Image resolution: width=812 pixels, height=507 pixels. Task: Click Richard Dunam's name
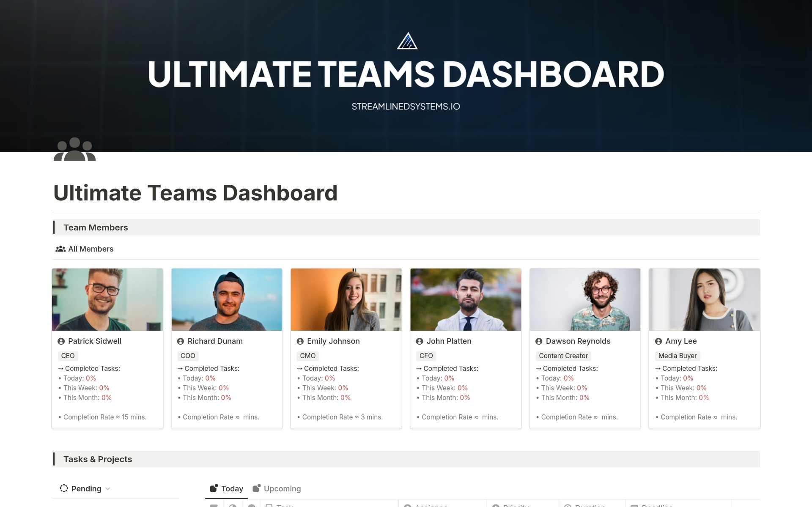point(215,341)
